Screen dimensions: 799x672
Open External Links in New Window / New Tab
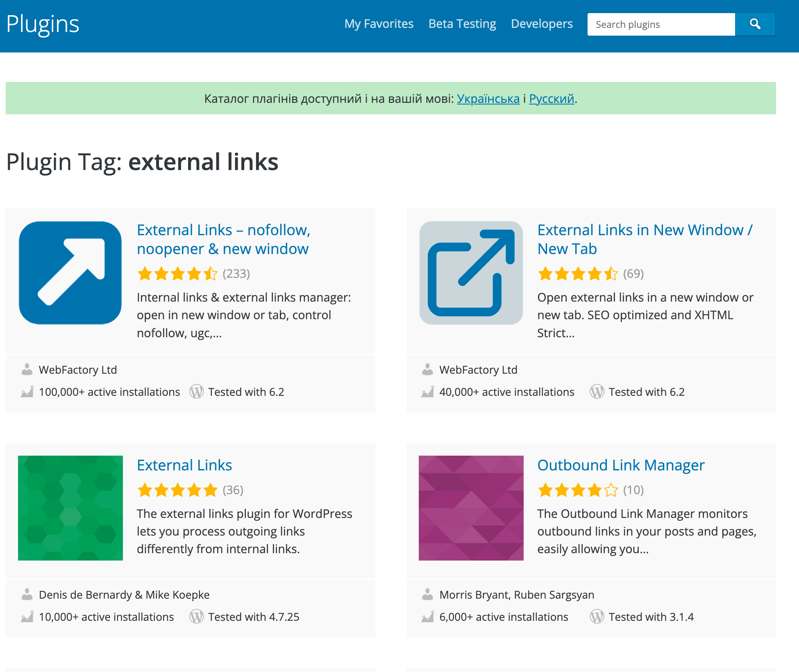[x=645, y=239]
